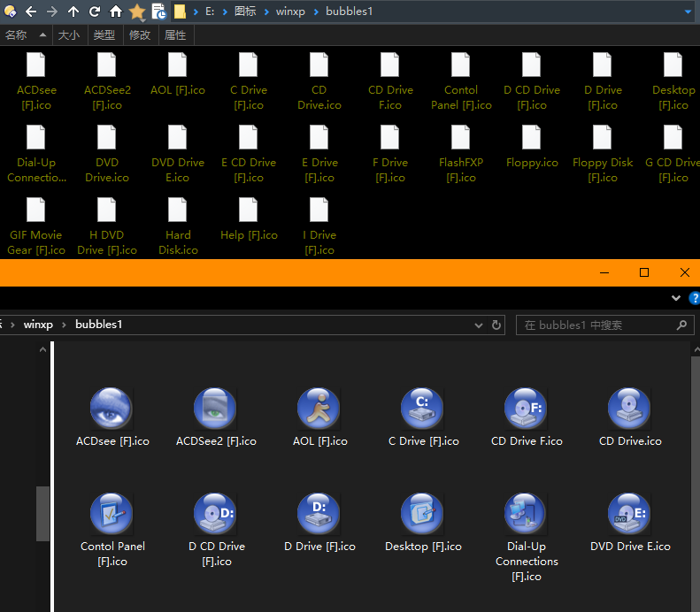The height and width of the screenshot is (612, 700).
Task: Open address history dropdown in lower window
Action: (x=480, y=325)
